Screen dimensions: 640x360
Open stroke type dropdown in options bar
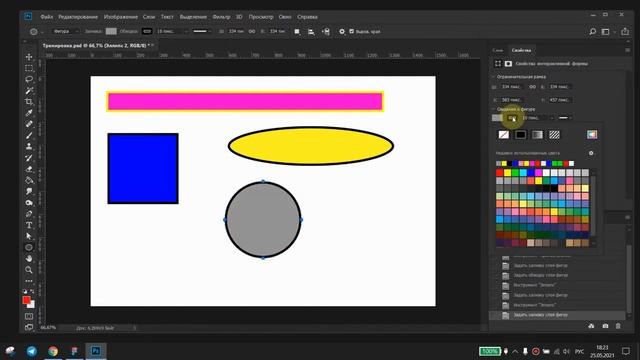pyautogui.click(x=202, y=31)
